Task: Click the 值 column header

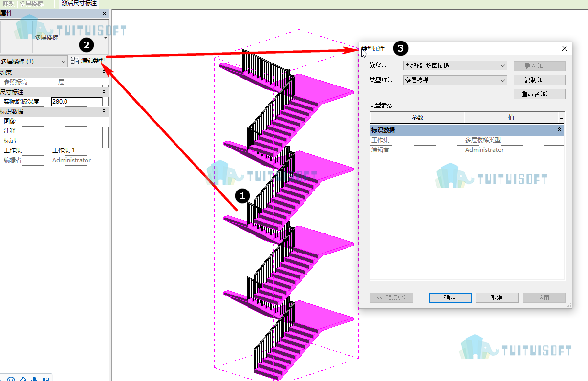Action: 511,117
